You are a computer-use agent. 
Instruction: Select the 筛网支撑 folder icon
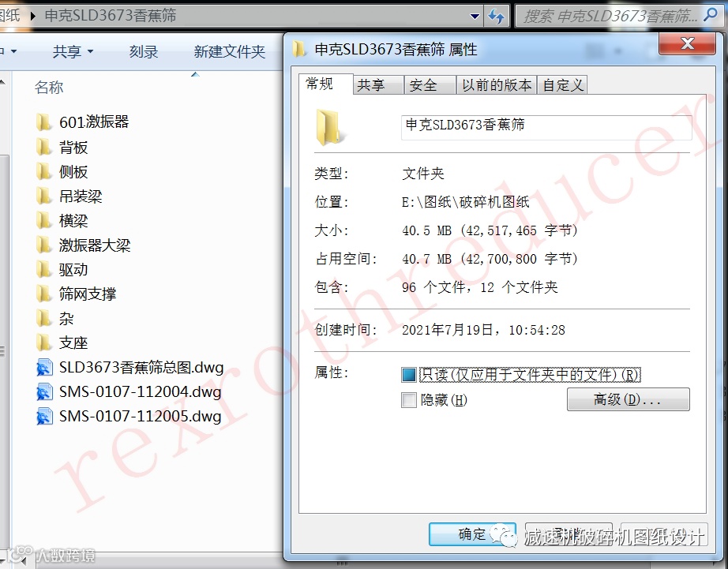click(43, 294)
